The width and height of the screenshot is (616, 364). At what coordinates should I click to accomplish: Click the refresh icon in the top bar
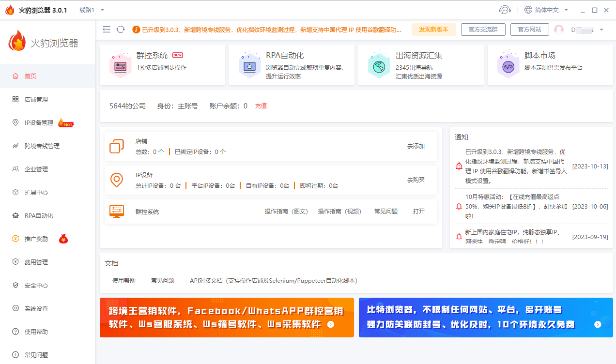tap(121, 30)
